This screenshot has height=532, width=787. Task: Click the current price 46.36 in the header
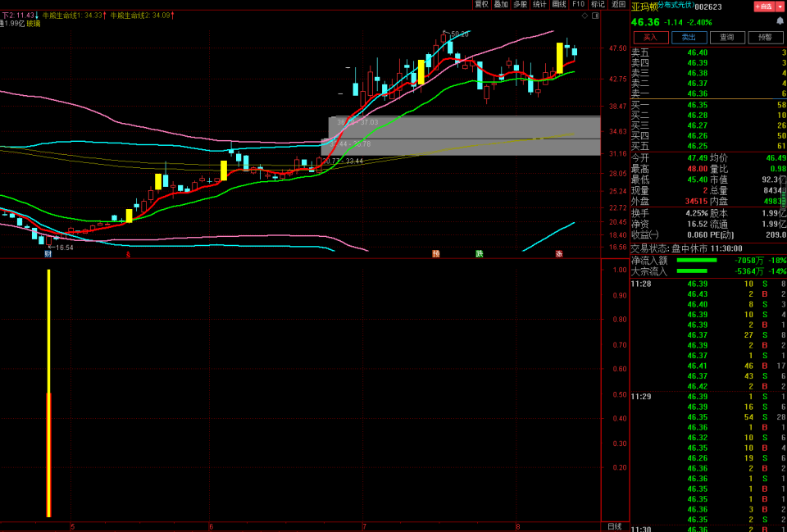[645, 22]
